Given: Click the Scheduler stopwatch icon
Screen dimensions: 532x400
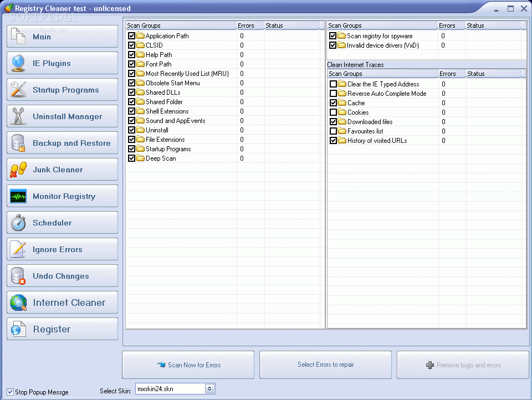Looking at the screenshot, I should click(18, 223).
